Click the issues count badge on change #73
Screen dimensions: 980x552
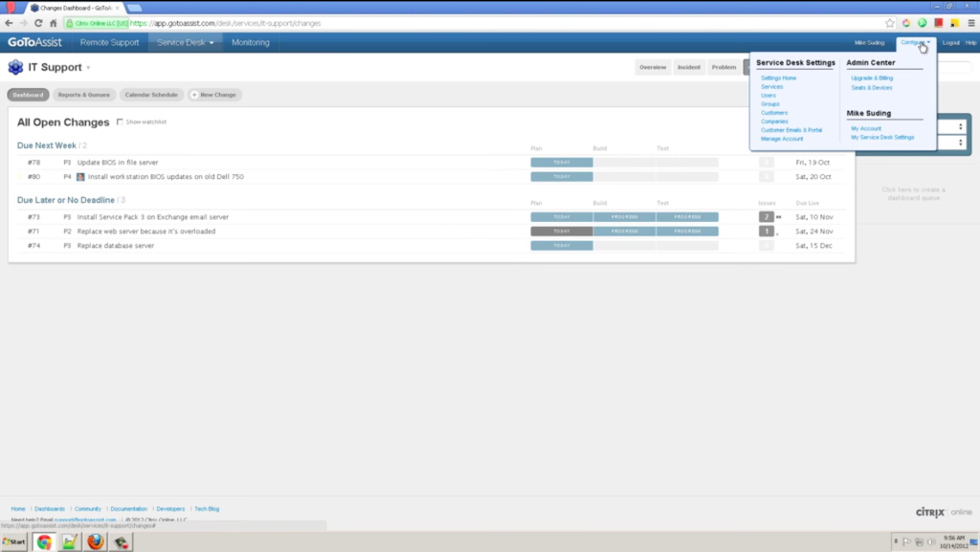766,217
